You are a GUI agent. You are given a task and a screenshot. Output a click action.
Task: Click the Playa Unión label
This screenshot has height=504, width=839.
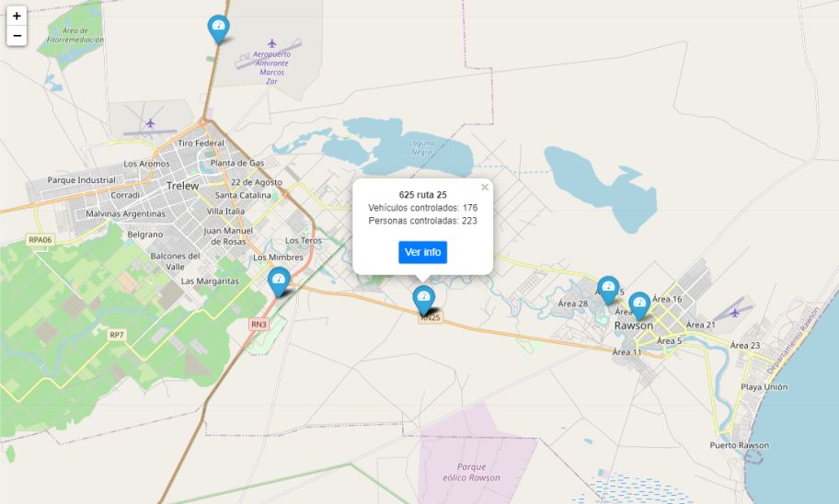tap(764, 387)
